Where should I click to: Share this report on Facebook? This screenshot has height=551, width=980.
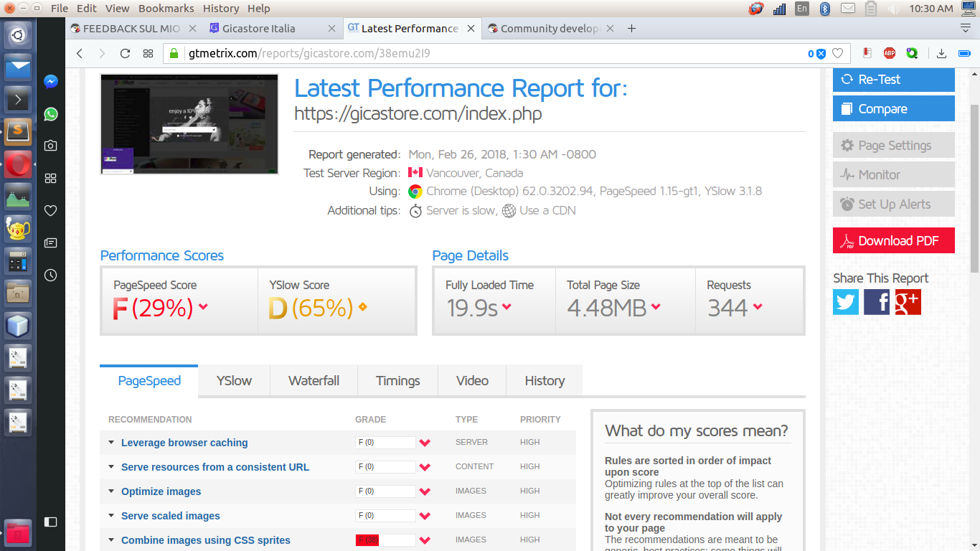tap(877, 302)
